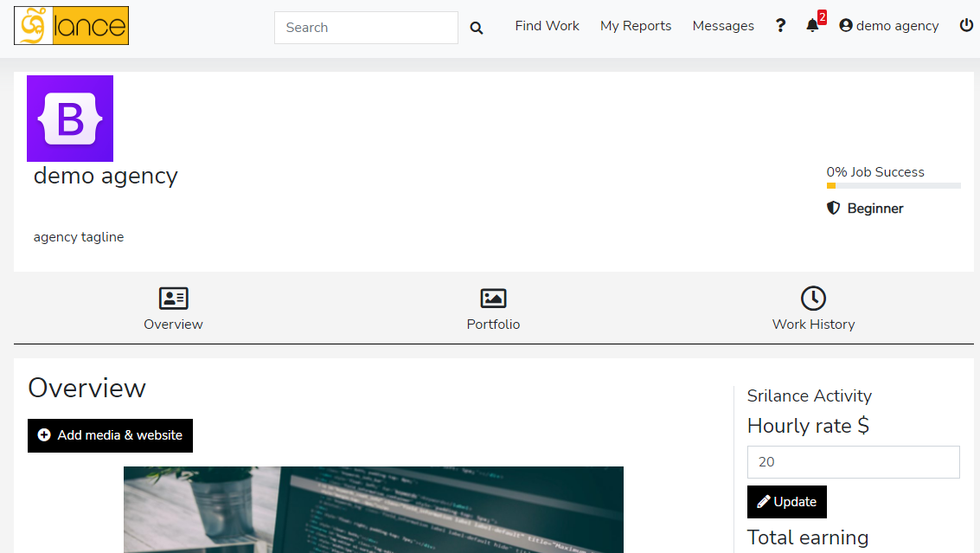
Task: Expand the demo agency account menu
Action: coord(888,26)
